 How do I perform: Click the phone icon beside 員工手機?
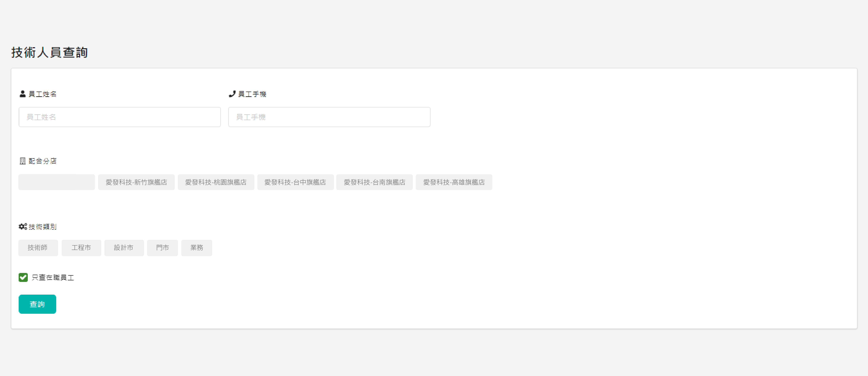click(x=232, y=94)
